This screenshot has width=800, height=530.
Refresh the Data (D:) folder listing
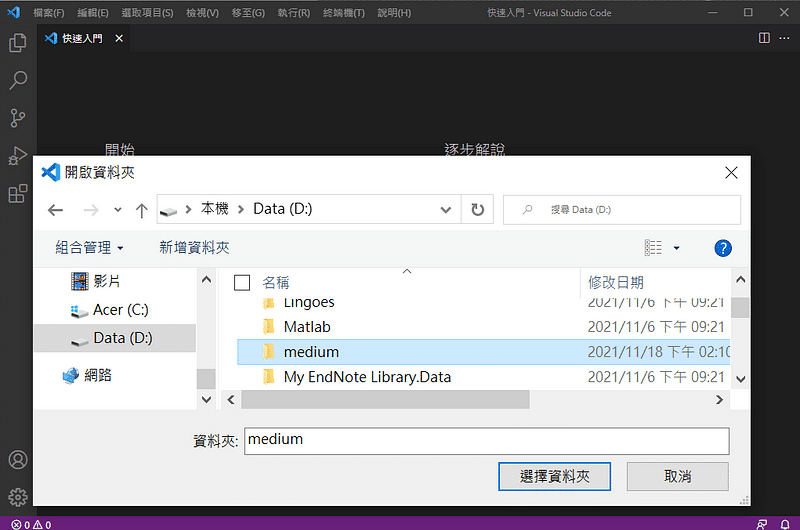477,210
